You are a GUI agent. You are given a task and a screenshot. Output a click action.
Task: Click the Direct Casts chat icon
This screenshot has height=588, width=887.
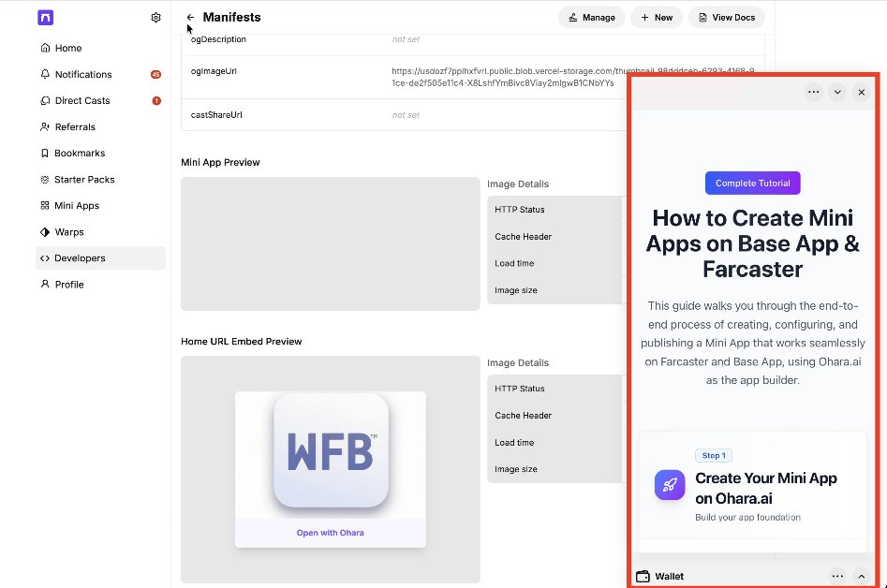point(45,100)
